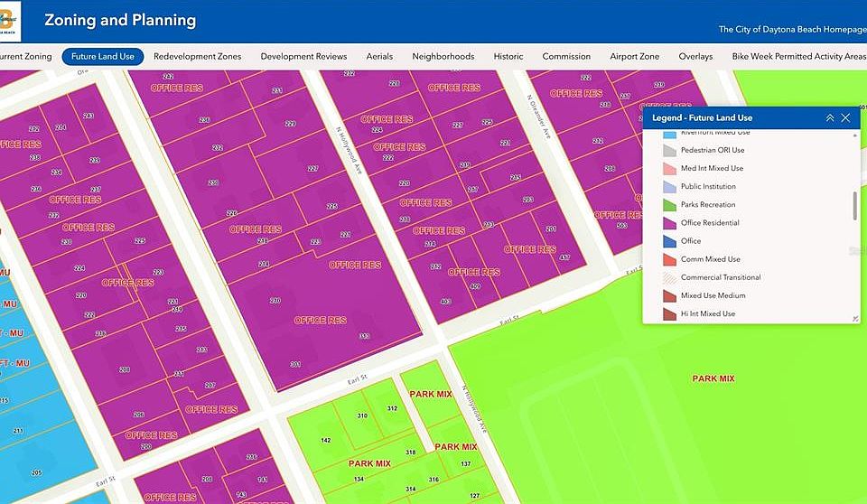Screen dimensions: 867x504
Task: Click the Daytona Beach logo icon
Action: pos(10,21)
